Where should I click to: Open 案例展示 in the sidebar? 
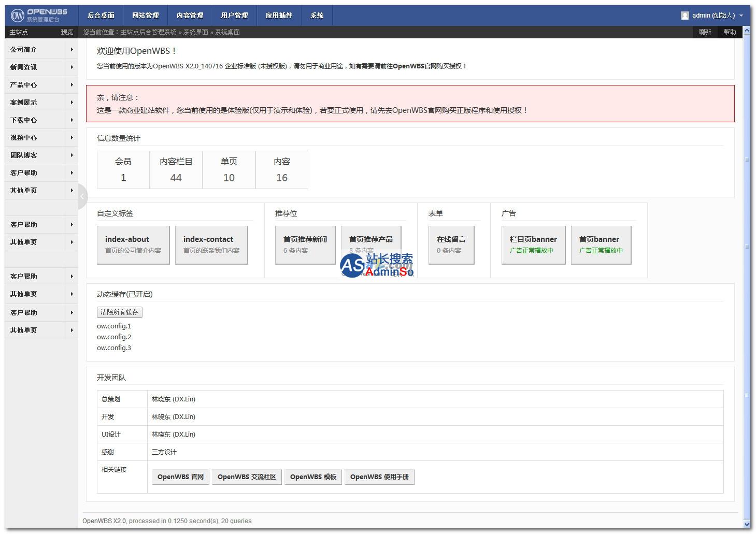point(24,103)
